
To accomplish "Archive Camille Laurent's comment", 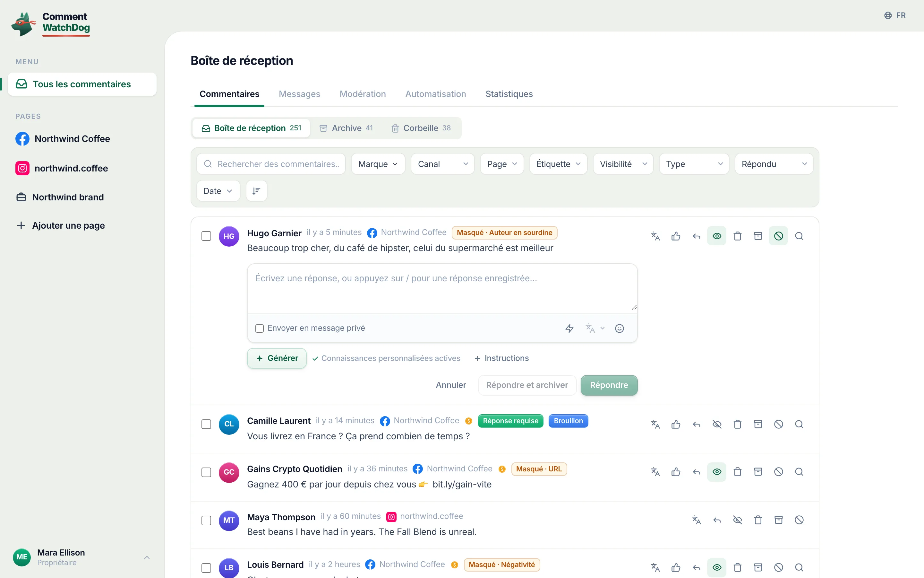I will pos(758,424).
